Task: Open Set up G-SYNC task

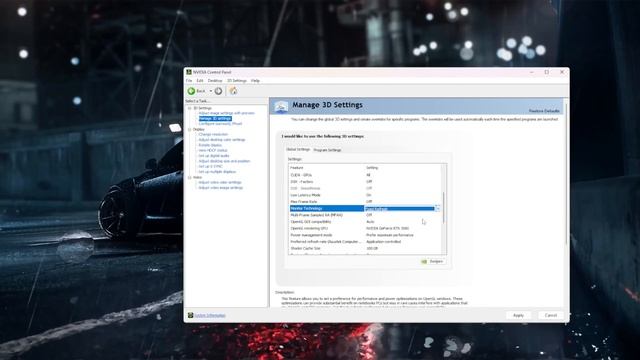Action: pos(210,166)
